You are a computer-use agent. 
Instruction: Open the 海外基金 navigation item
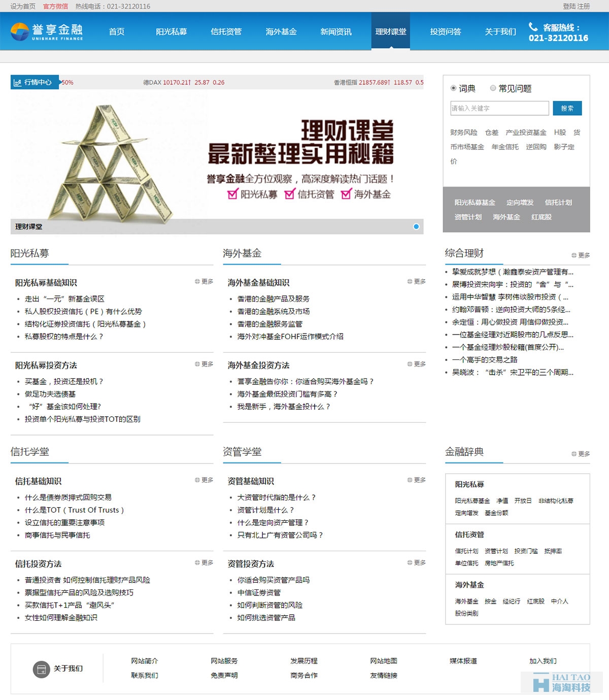[x=281, y=31]
